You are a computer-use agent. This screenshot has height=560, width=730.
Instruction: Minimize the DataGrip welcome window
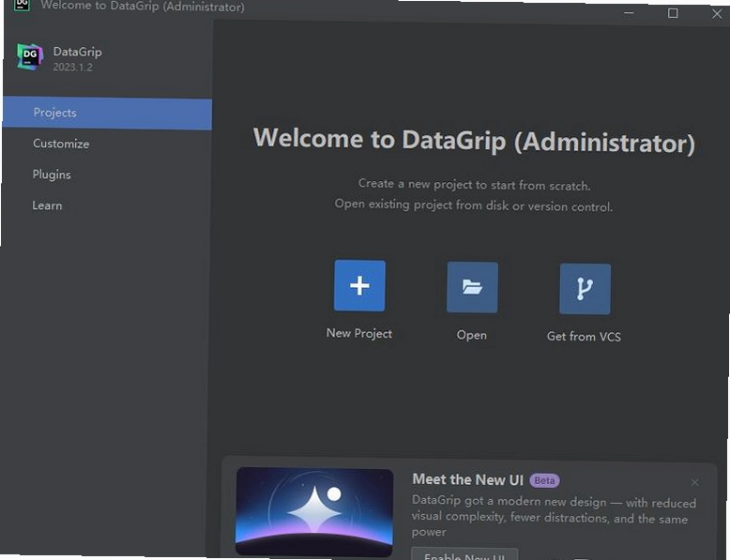tap(629, 12)
